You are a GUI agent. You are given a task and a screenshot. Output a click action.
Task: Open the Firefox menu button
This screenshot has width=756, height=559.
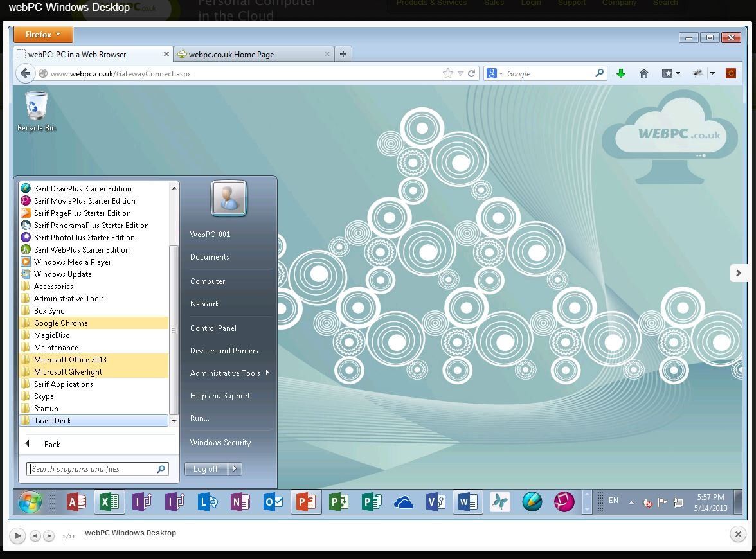click(44, 35)
